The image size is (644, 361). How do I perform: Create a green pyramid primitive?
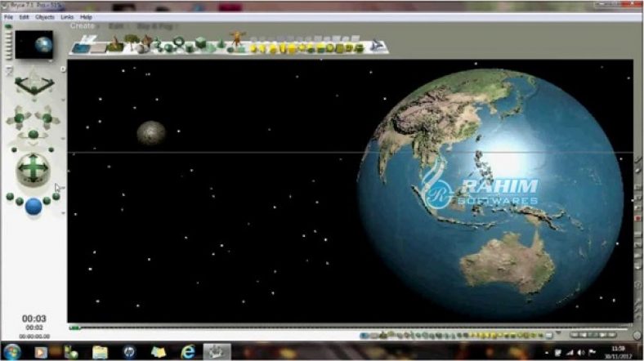click(211, 49)
